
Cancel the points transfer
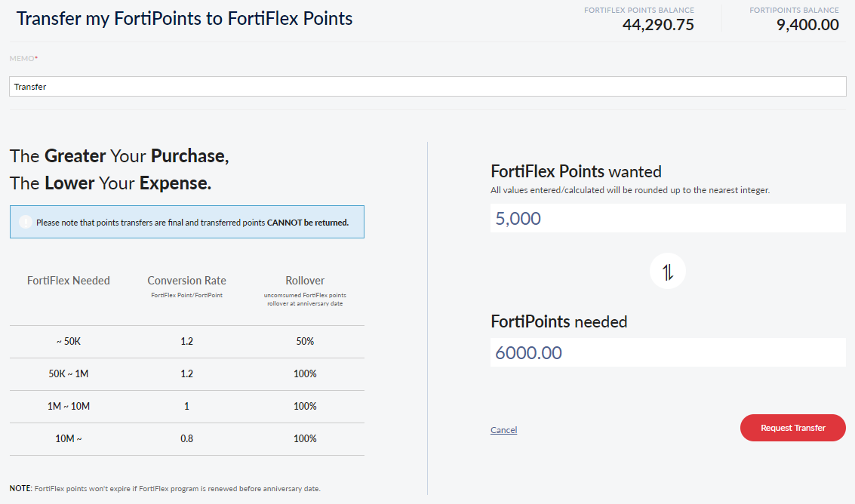click(x=503, y=430)
